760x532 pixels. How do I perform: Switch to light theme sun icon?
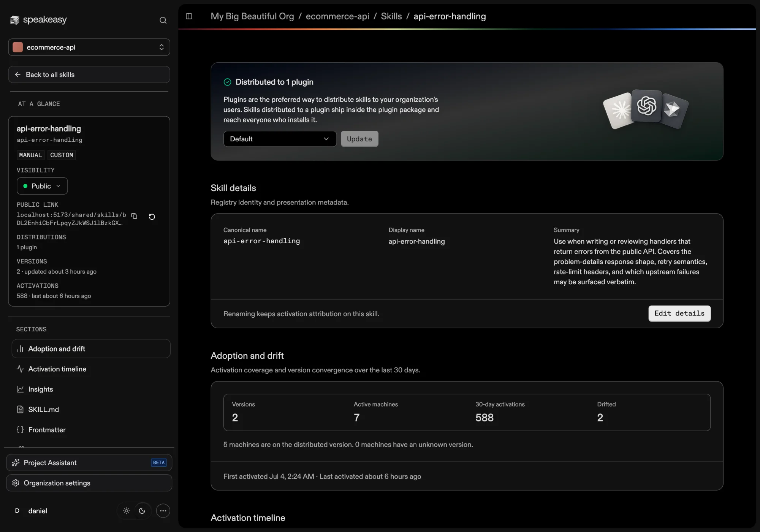[x=127, y=511]
